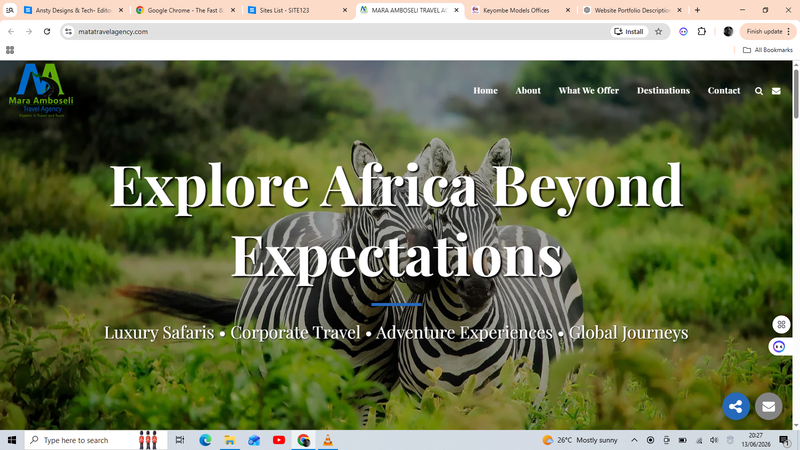
Task: Close the Ansty Designs & Tech tab
Action: point(121,10)
